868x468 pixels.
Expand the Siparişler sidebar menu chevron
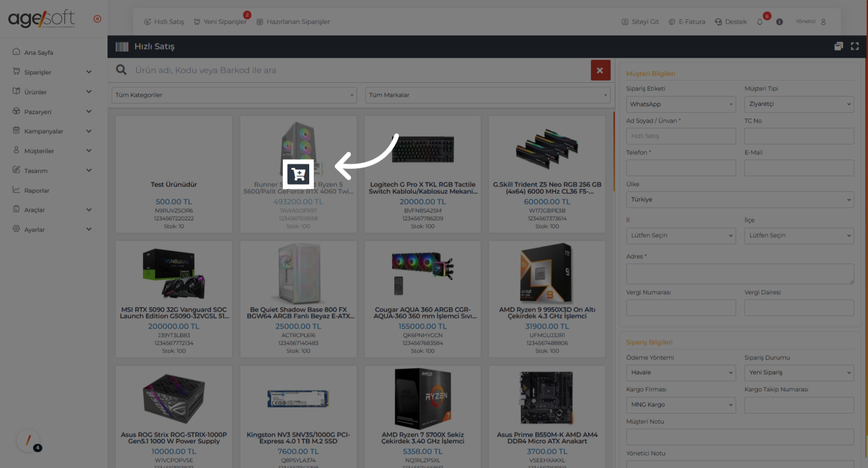pyautogui.click(x=89, y=72)
